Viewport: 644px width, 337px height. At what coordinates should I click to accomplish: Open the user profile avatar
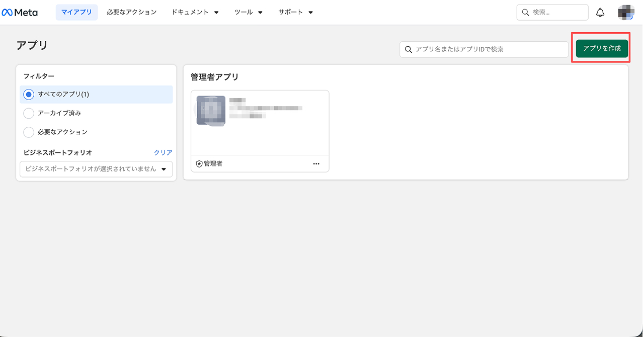625,13
